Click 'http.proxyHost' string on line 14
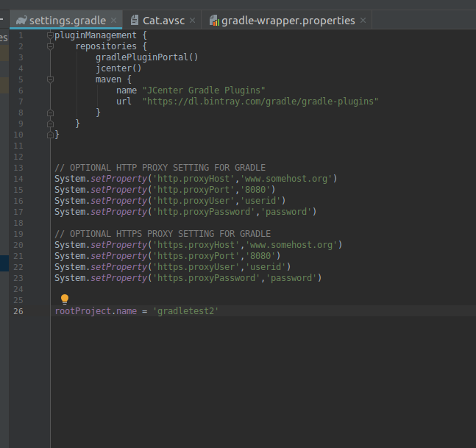The height and width of the screenshot is (448, 476). [193, 179]
